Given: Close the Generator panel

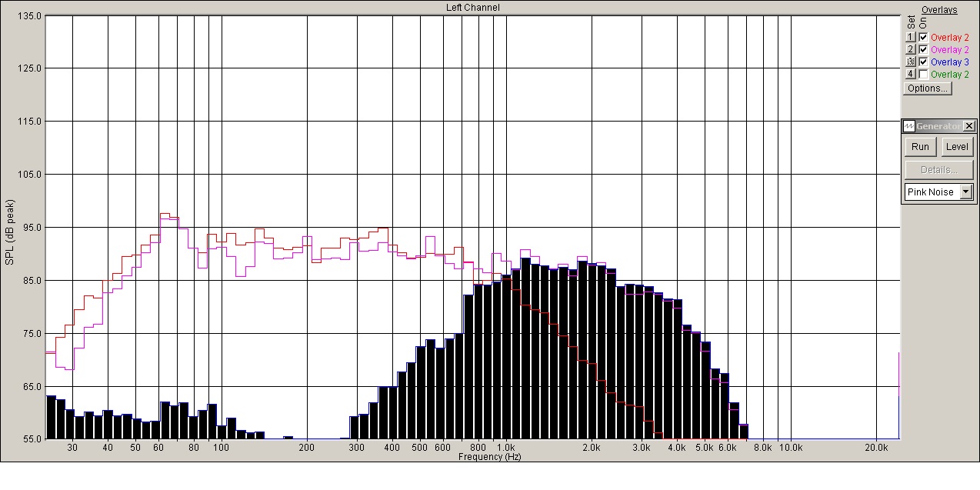Looking at the screenshot, I should click(x=969, y=126).
